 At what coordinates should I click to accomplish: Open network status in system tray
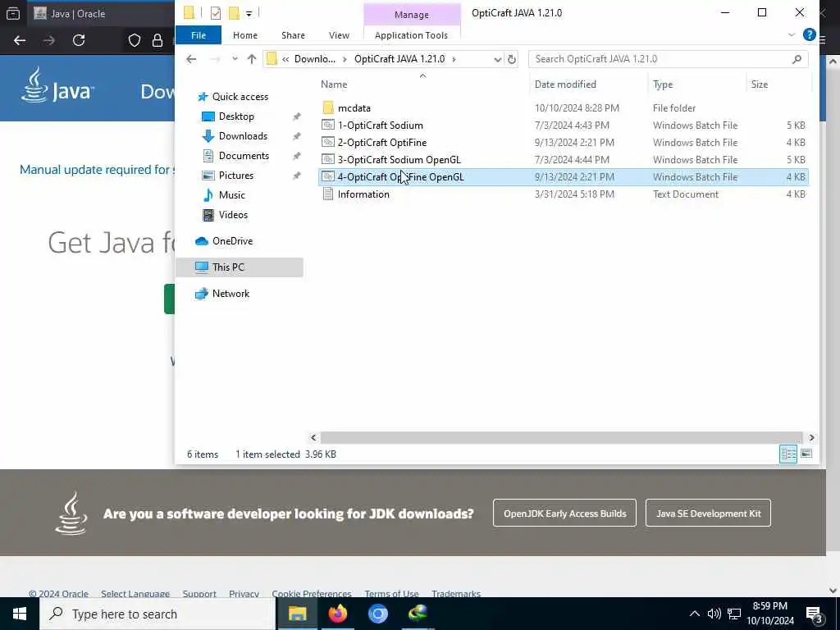(734, 614)
